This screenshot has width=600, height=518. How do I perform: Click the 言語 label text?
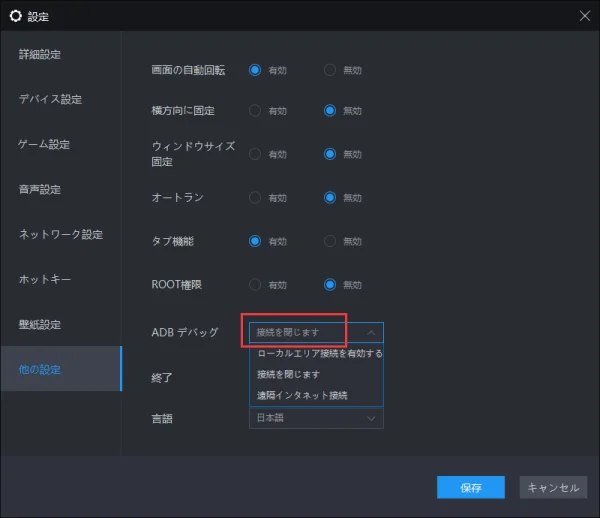[x=162, y=419]
